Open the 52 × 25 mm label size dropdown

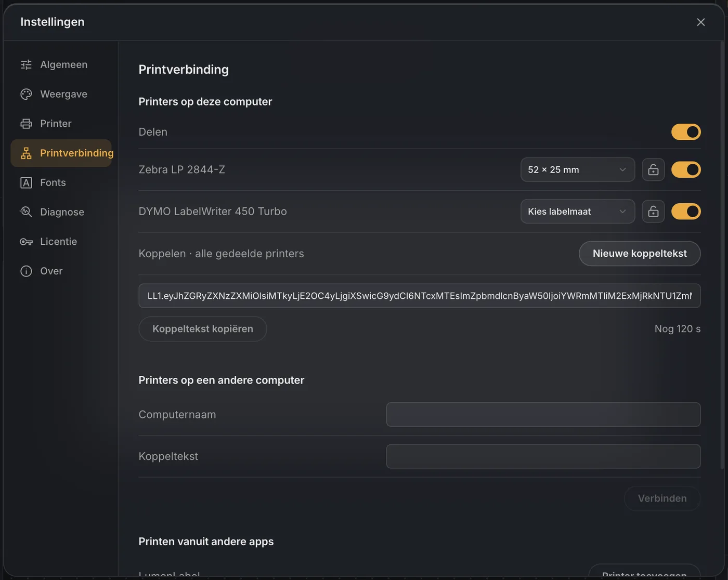[578, 169]
